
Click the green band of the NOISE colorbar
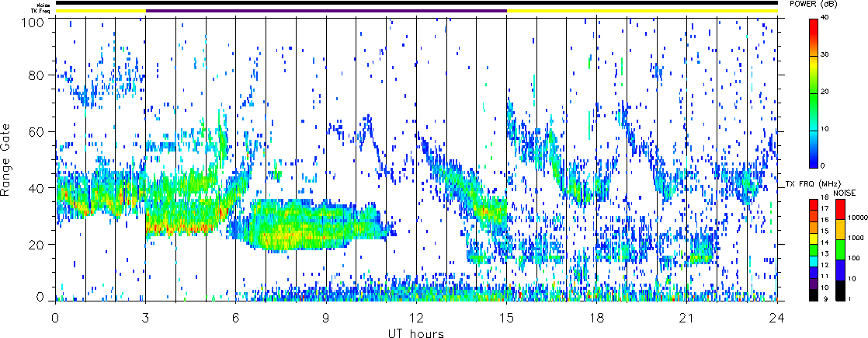(x=840, y=250)
